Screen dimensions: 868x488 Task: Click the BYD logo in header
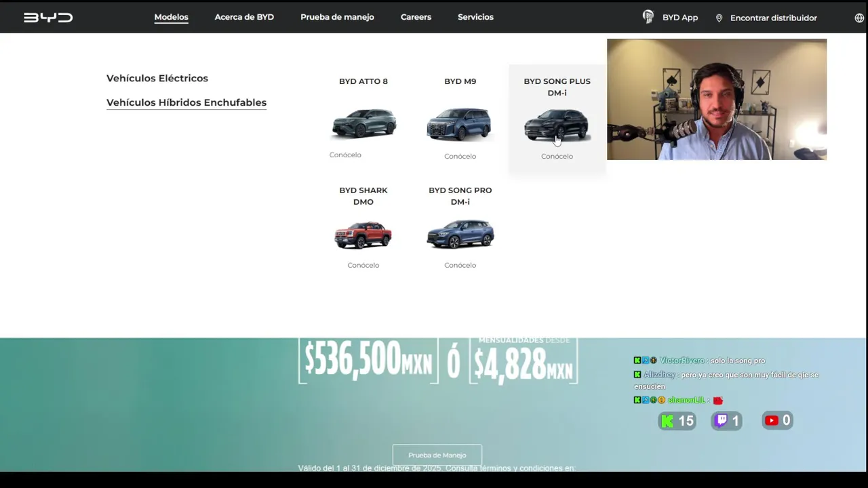[48, 17]
